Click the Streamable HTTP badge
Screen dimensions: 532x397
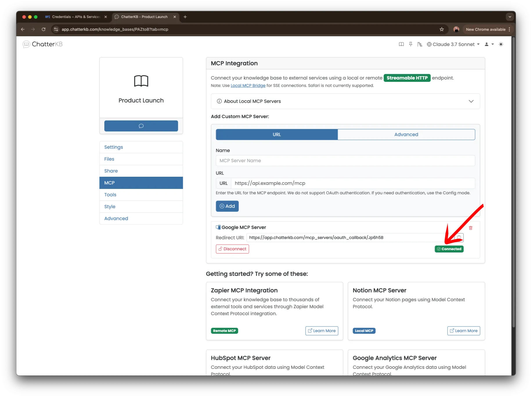tap(407, 78)
